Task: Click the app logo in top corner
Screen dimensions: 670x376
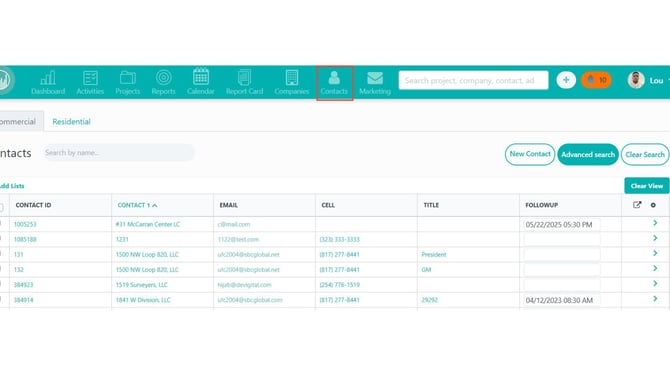Action: click(x=5, y=80)
